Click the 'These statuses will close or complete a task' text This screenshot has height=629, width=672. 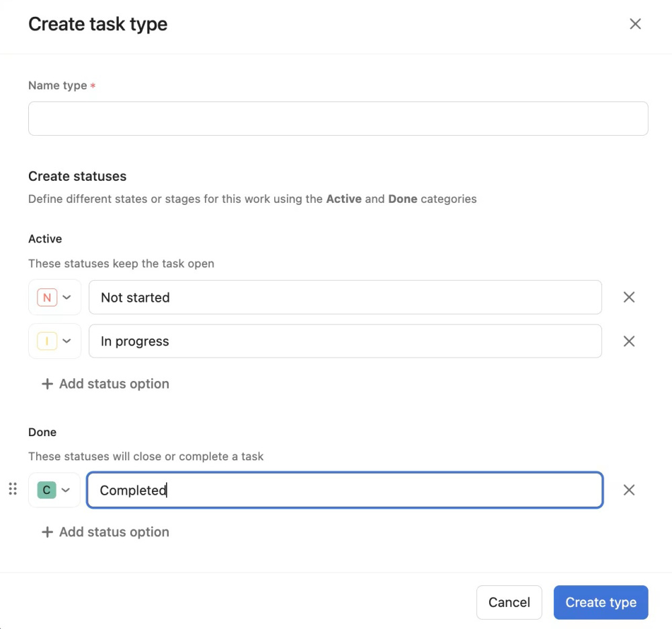[x=146, y=456]
